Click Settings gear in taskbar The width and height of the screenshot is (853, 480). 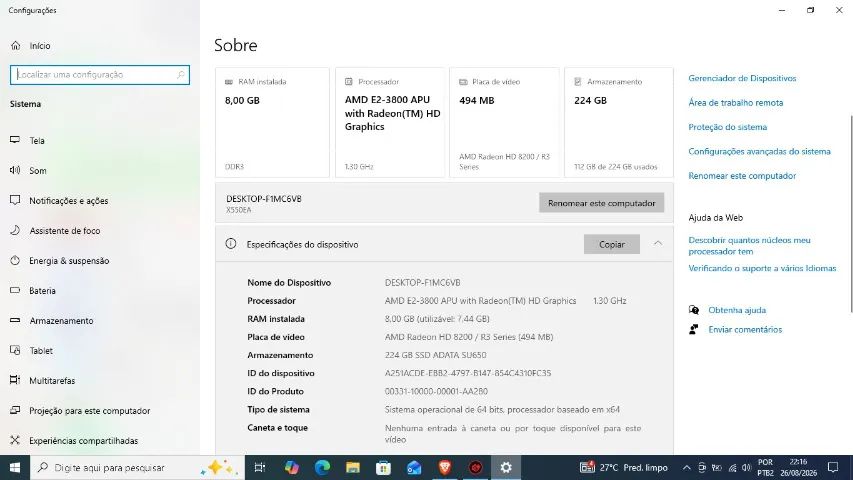506,467
